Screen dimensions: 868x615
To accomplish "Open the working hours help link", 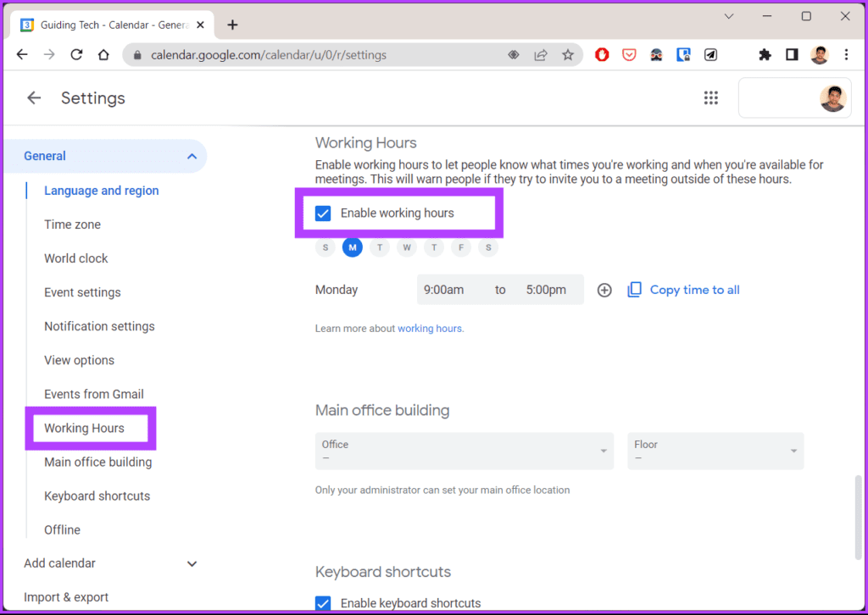I will [431, 329].
